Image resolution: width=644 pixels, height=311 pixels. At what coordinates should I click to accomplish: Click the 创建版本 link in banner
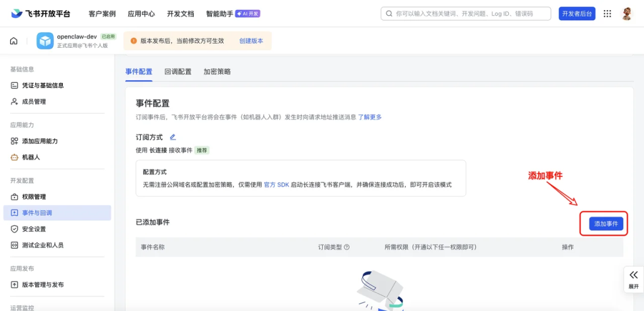(x=251, y=41)
